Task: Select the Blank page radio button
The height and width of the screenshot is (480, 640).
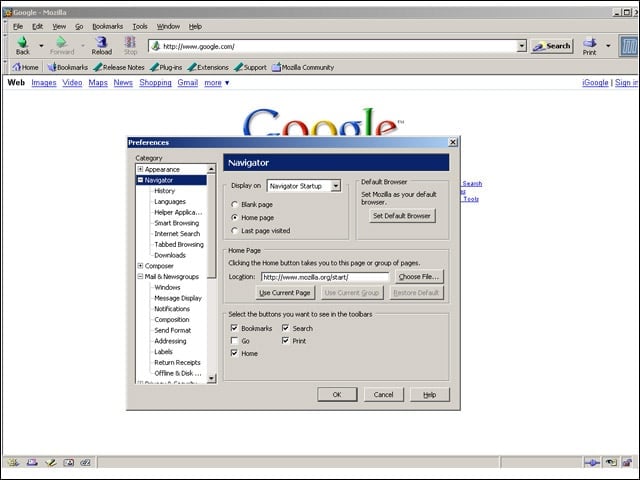Action: [235, 204]
